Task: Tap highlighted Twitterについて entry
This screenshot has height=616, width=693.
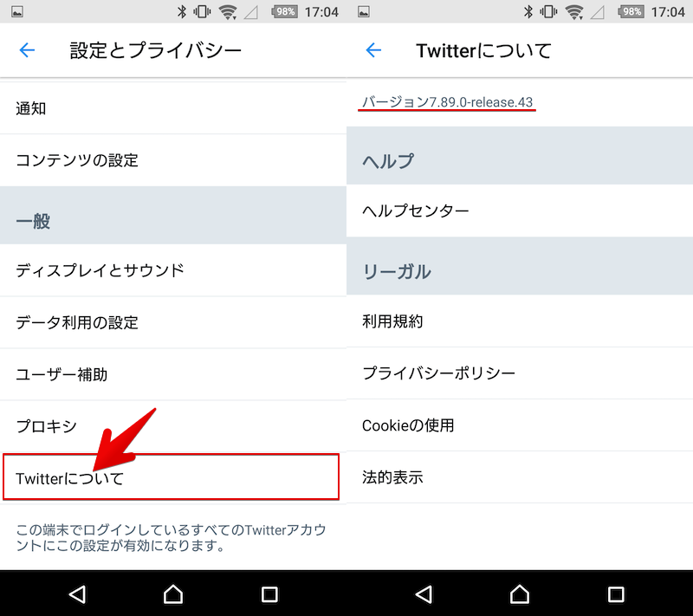Action: tap(171, 477)
